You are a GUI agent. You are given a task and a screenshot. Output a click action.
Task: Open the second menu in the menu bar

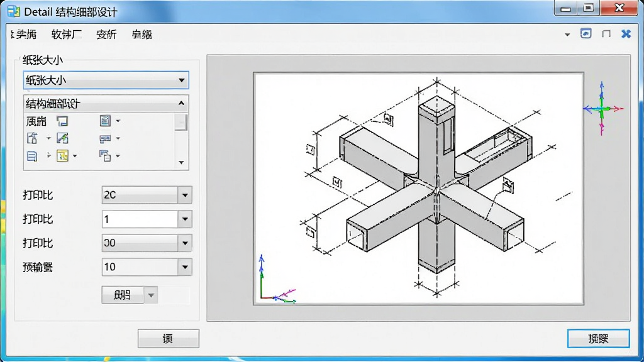pos(67,35)
